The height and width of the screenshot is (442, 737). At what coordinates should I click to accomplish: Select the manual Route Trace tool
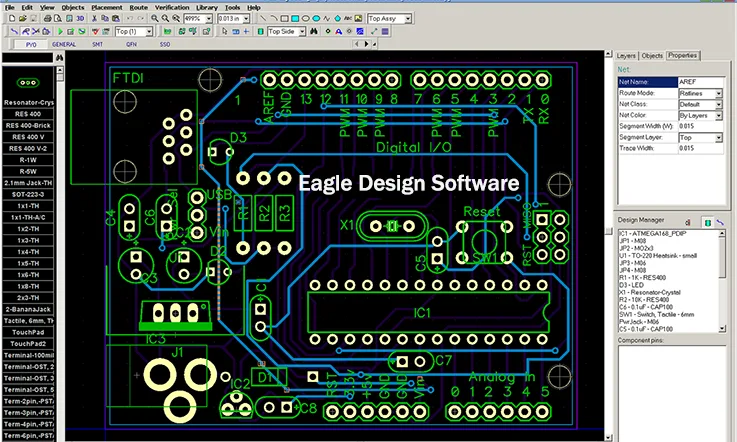click(14, 32)
